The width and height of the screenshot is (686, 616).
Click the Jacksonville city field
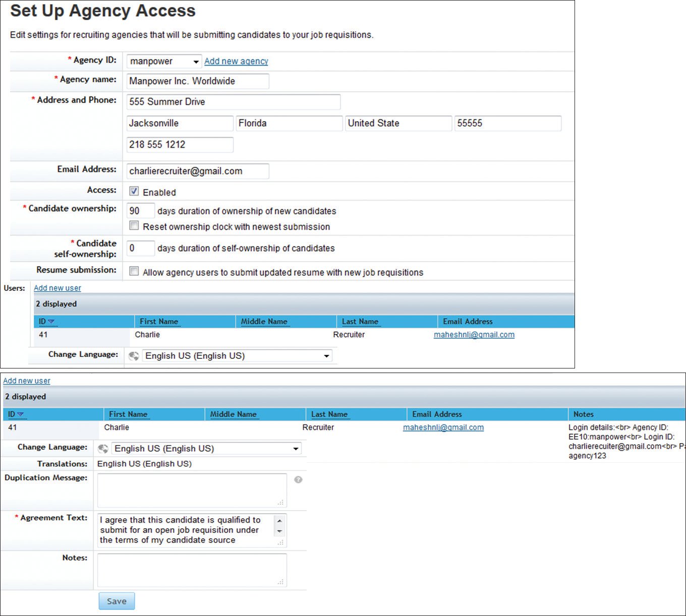[x=180, y=123]
